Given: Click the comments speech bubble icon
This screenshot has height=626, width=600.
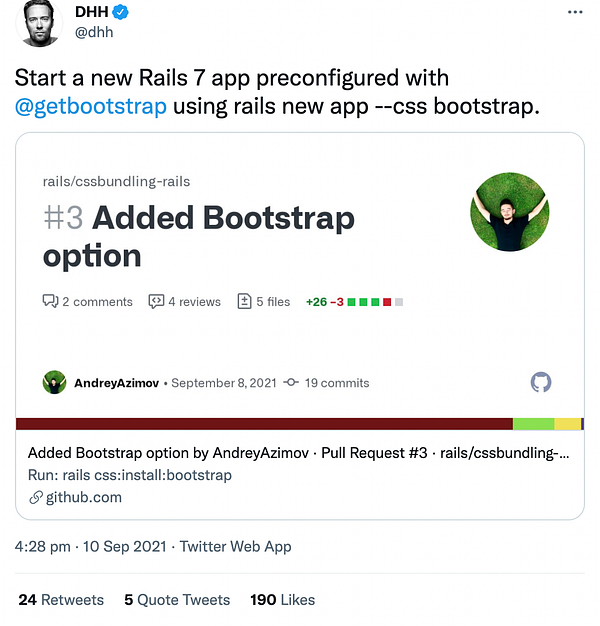Looking at the screenshot, I should click(x=50, y=301).
